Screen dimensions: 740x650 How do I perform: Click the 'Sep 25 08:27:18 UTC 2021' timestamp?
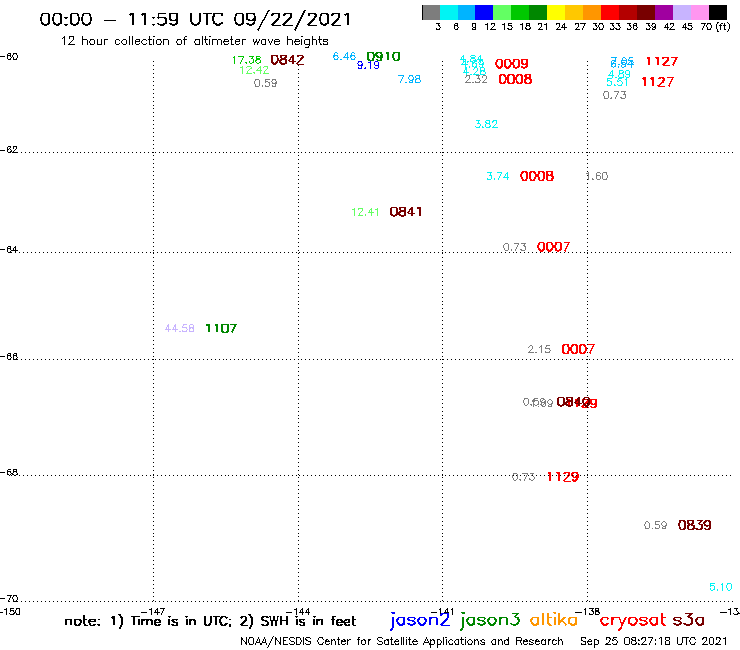(x=654, y=642)
